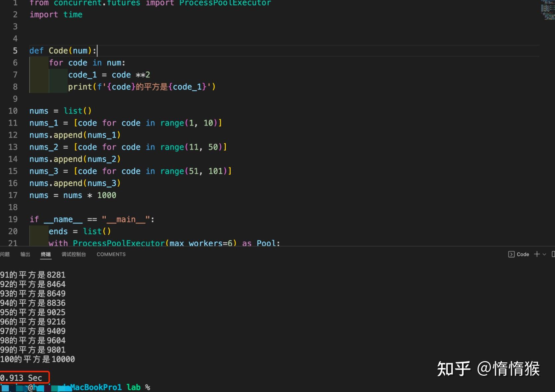Screen dimensions: 555x392
Task: Click line number 5 in the gutter
Action: pos(15,50)
